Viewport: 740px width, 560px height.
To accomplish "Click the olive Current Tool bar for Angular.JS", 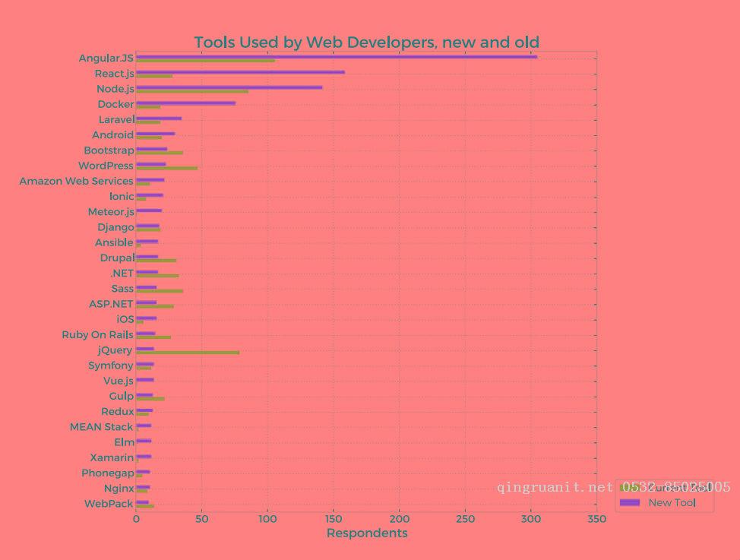I will 205,61.
